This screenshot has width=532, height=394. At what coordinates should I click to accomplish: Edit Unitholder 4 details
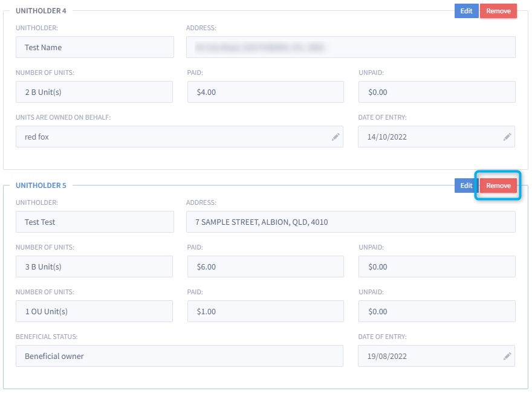[x=466, y=11]
